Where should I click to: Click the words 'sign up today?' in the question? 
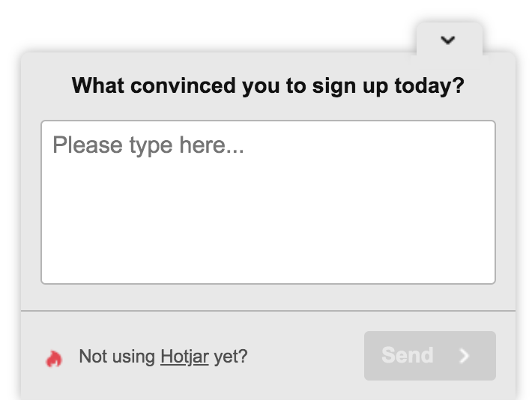point(388,86)
